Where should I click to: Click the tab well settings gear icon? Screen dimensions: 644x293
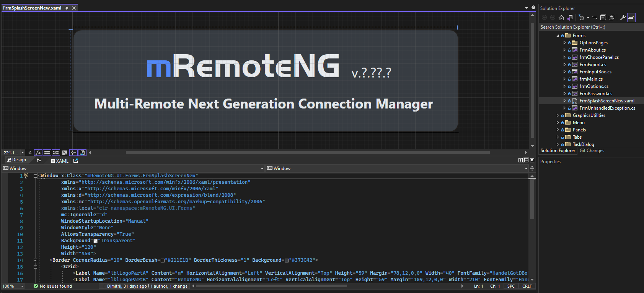(533, 7)
